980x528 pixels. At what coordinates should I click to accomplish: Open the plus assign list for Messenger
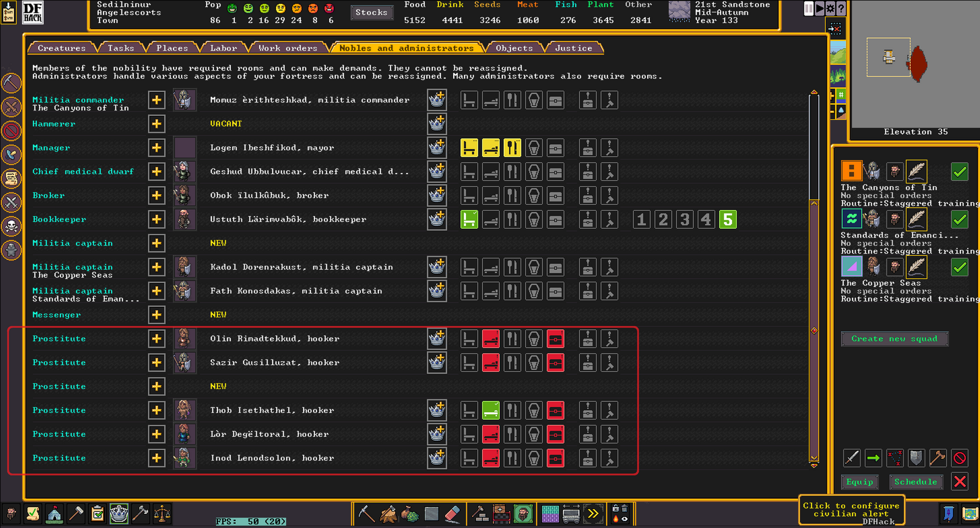click(157, 315)
